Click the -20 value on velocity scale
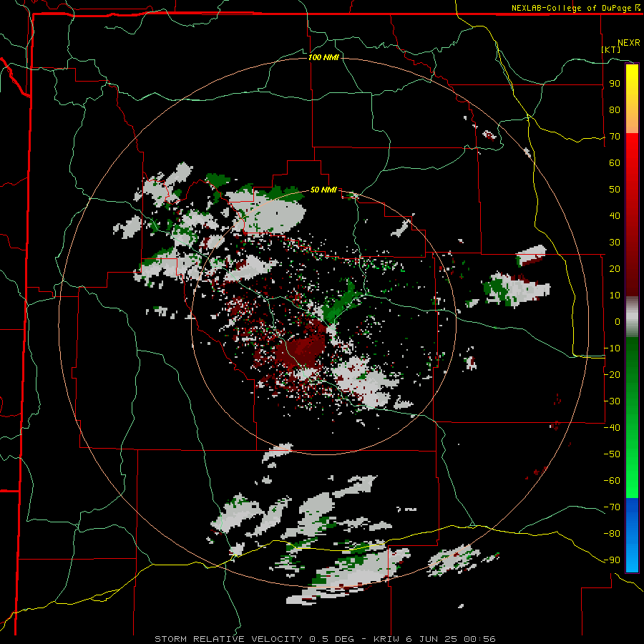644x644 pixels. [x=612, y=374]
